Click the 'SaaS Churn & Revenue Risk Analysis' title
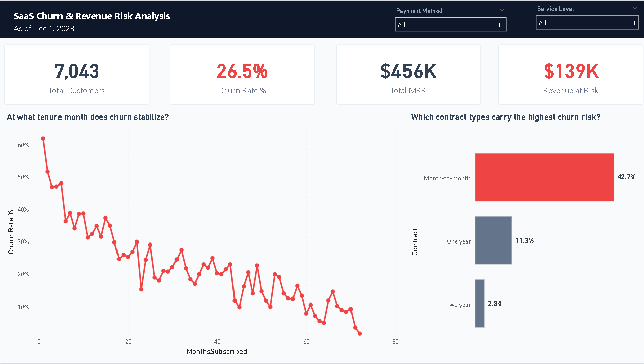 pos(92,16)
